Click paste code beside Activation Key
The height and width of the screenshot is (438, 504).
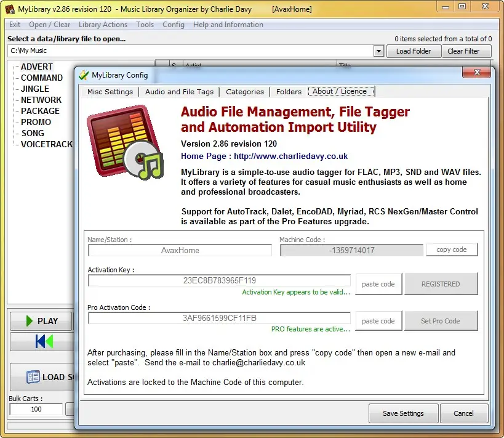pyautogui.click(x=378, y=284)
